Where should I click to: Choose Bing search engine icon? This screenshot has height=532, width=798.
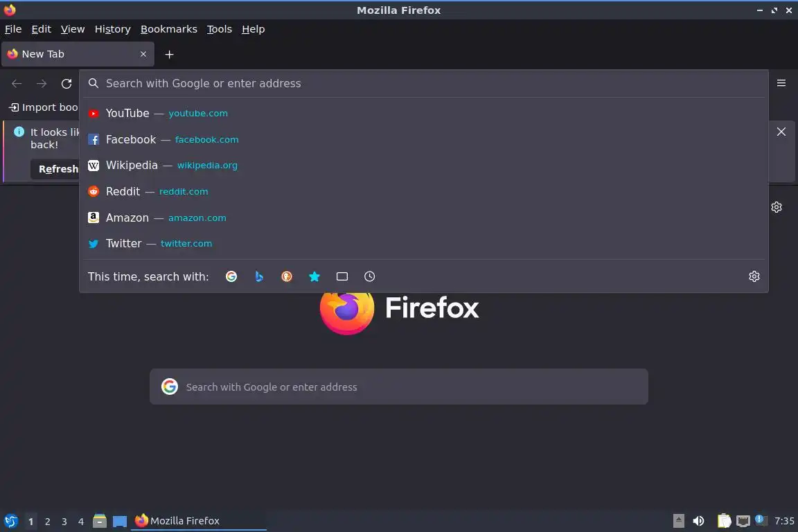[259, 276]
